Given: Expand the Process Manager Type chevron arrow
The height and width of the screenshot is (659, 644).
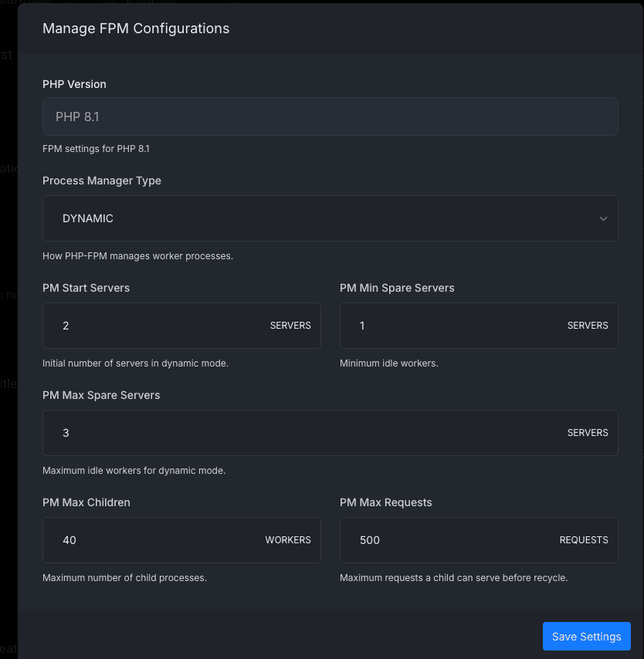Looking at the screenshot, I should pyautogui.click(x=603, y=218).
